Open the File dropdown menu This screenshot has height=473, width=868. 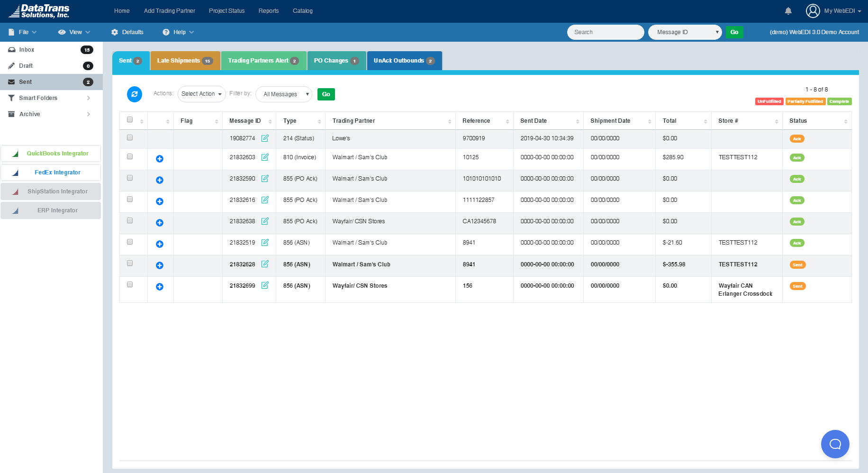click(23, 32)
